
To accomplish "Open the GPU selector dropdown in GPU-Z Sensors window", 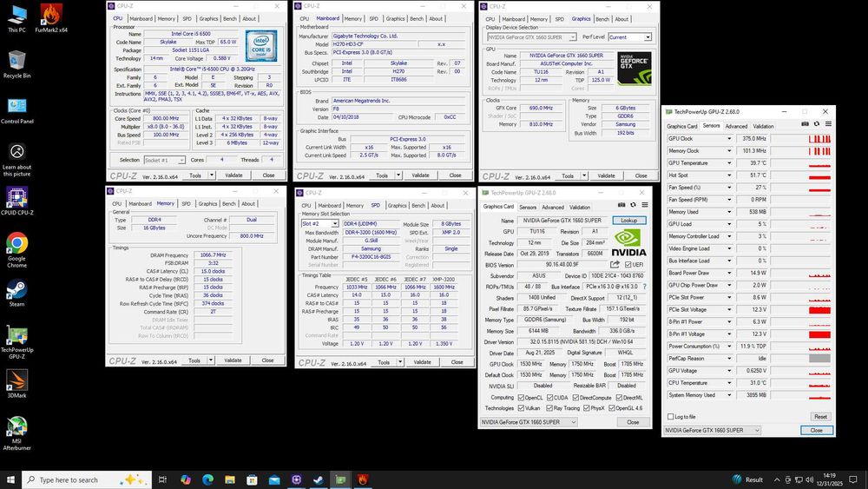I will click(x=712, y=430).
